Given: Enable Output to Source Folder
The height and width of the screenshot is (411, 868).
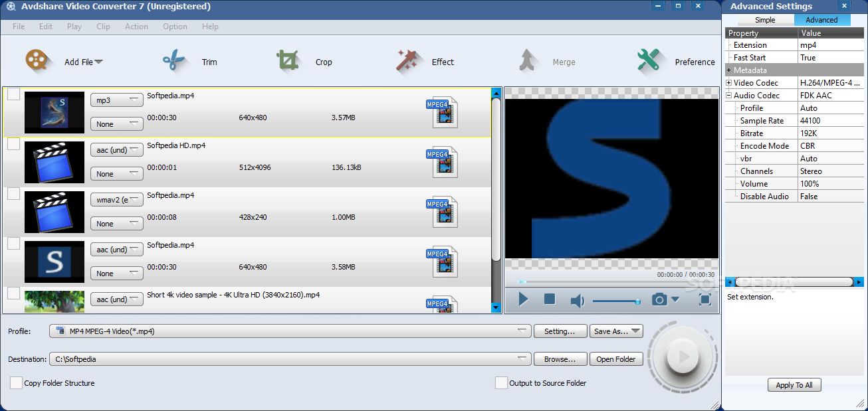Looking at the screenshot, I should pyautogui.click(x=501, y=383).
